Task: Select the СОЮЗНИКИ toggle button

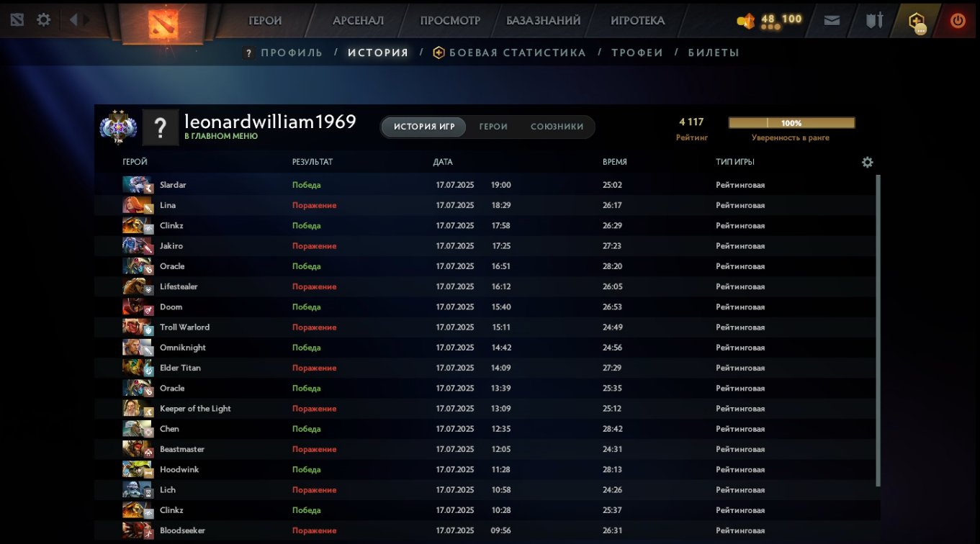Action: point(557,127)
